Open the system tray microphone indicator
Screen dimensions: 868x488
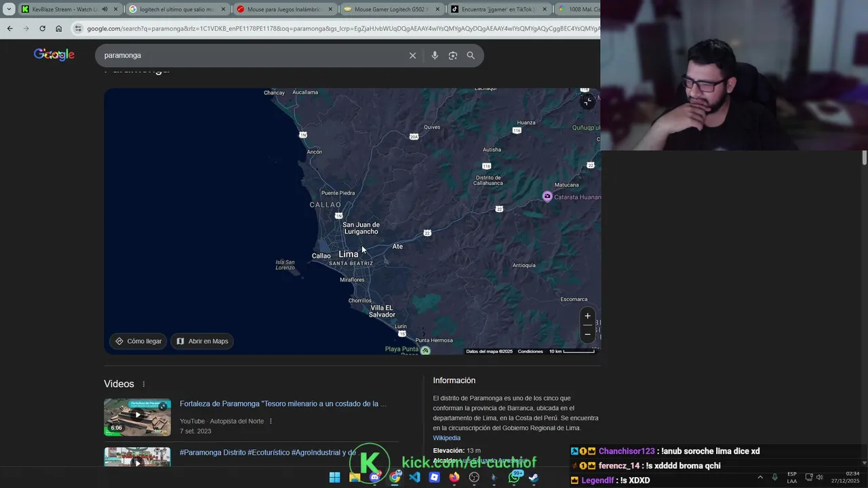coord(774,477)
